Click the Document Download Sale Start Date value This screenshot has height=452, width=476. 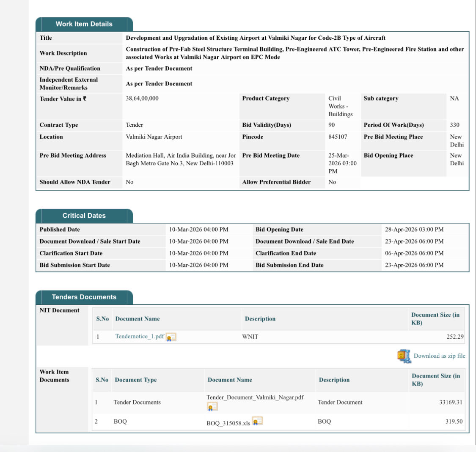198,241
